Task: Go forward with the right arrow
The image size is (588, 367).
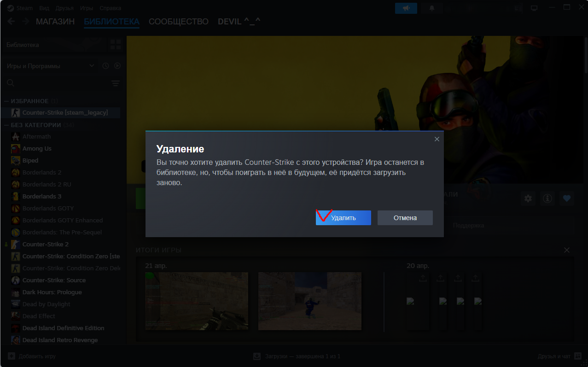Action: click(25, 22)
